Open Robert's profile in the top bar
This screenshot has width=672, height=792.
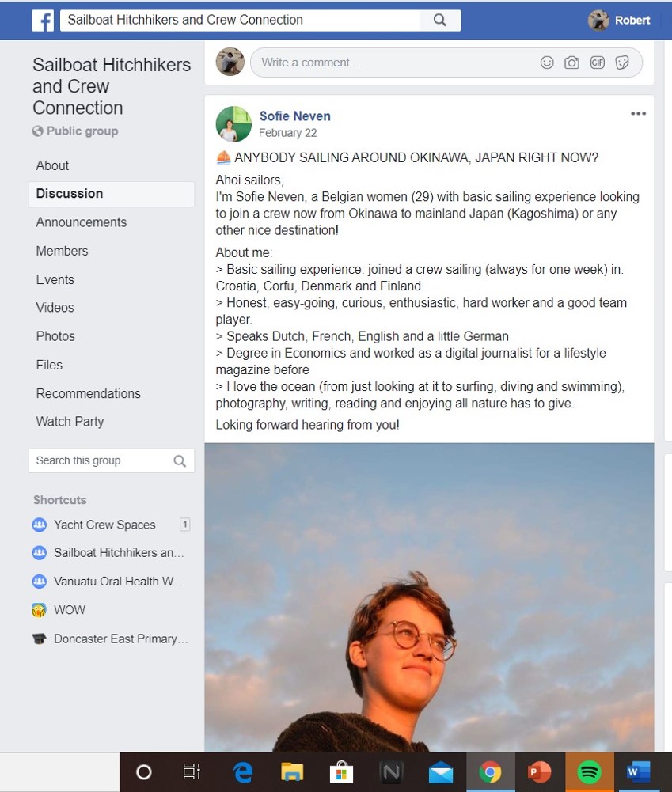tap(620, 21)
